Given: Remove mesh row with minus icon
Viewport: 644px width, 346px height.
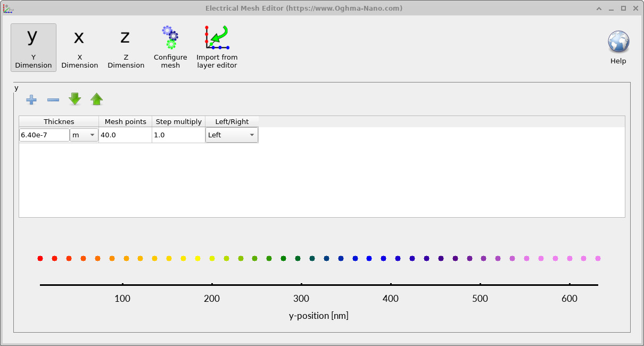Looking at the screenshot, I should point(53,100).
